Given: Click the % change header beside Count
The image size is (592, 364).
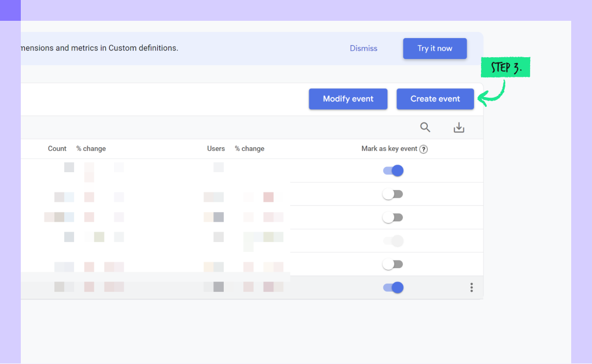Looking at the screenshot, I should pos(91,148).
